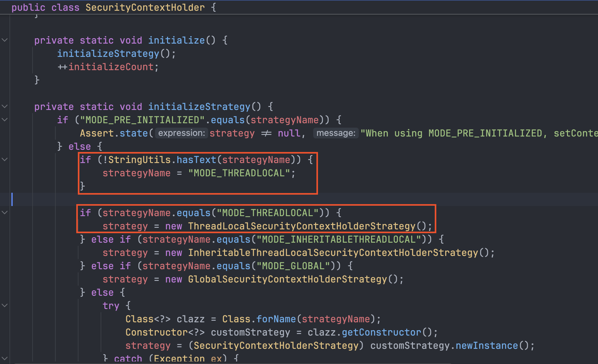The image size is (598, 364).
Task: Click ThreadLocalSecurityContextHolderStrategy constructor call
Action: click(x=302, y=226)
